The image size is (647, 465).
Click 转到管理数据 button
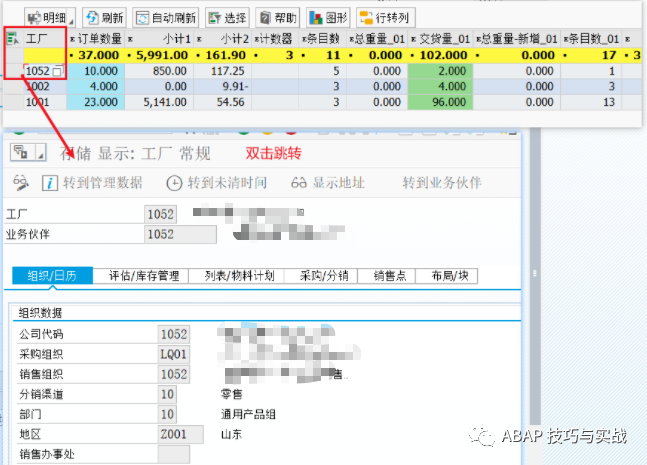pos(92,183)
